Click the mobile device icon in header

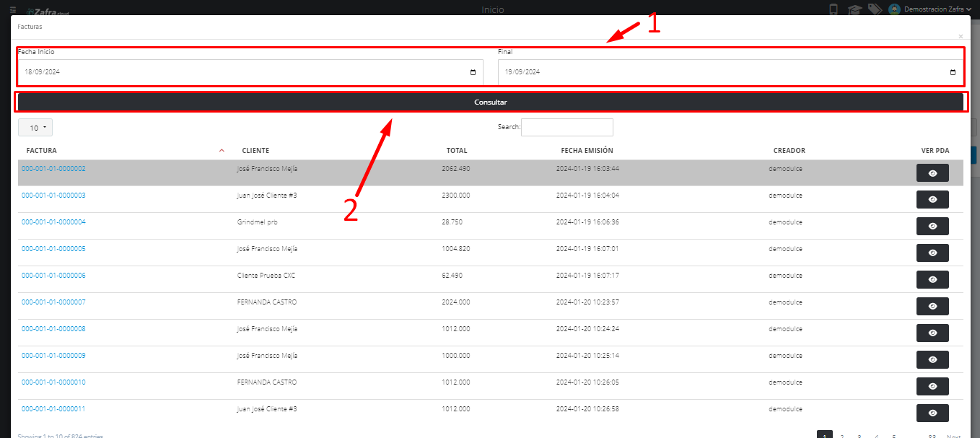[834, 9]
